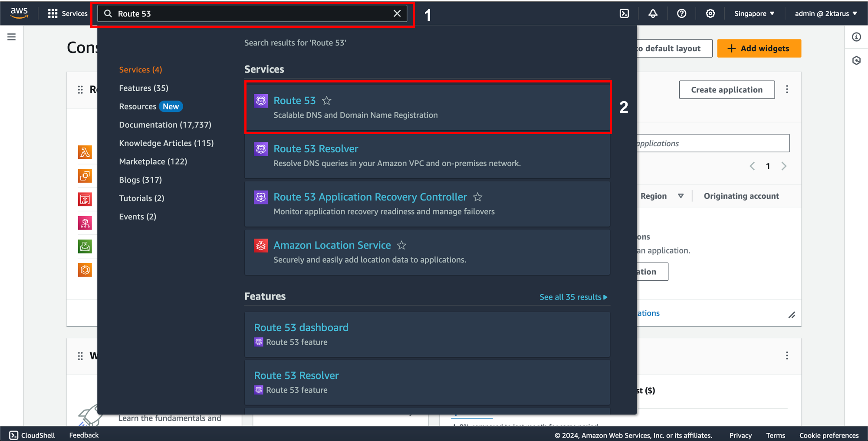Image resolution: width=868 pixels, height=441 pixels.
Task: Click Reset to default layout button
Action: pos(674,48)
